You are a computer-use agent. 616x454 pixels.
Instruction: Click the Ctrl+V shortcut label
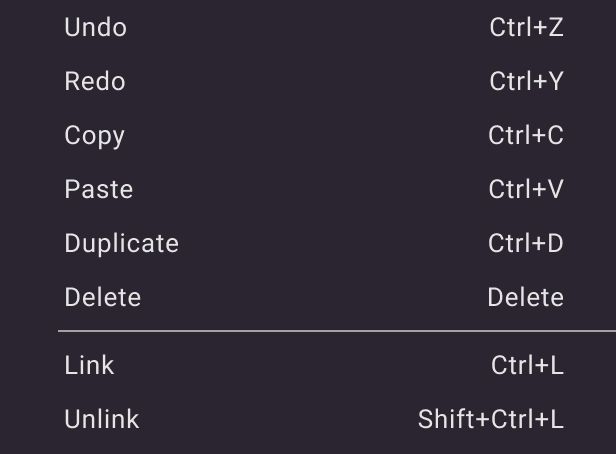tap(526, 189)
